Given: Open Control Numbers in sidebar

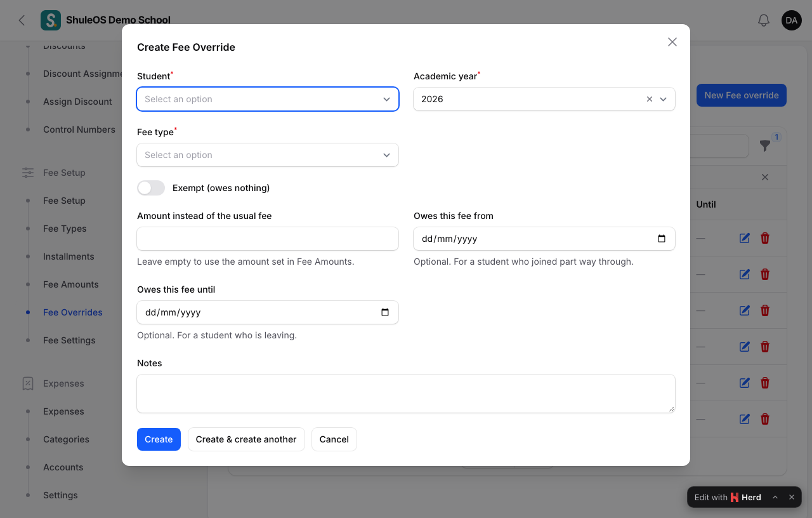Looking at the screenshot, I should click(79, 129).
